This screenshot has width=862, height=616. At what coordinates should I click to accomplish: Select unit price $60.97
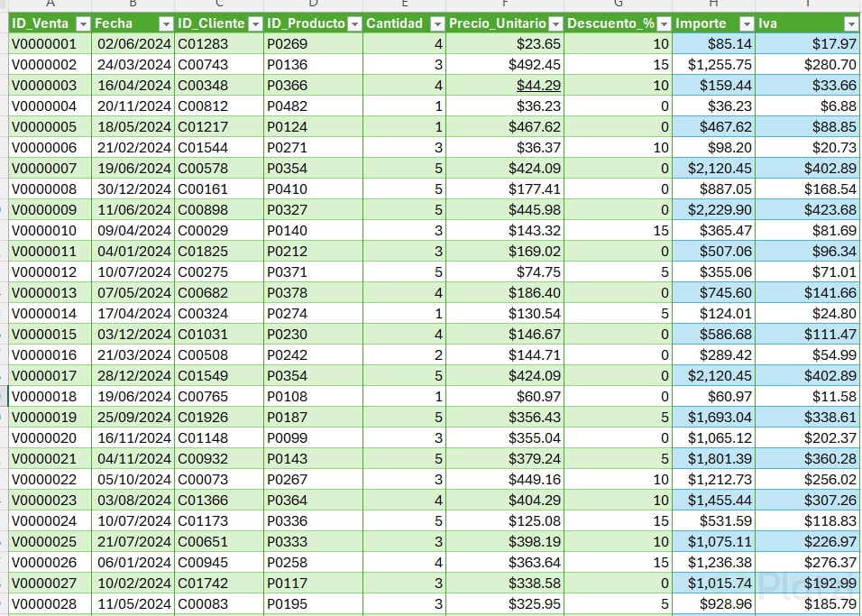(505, 397)
